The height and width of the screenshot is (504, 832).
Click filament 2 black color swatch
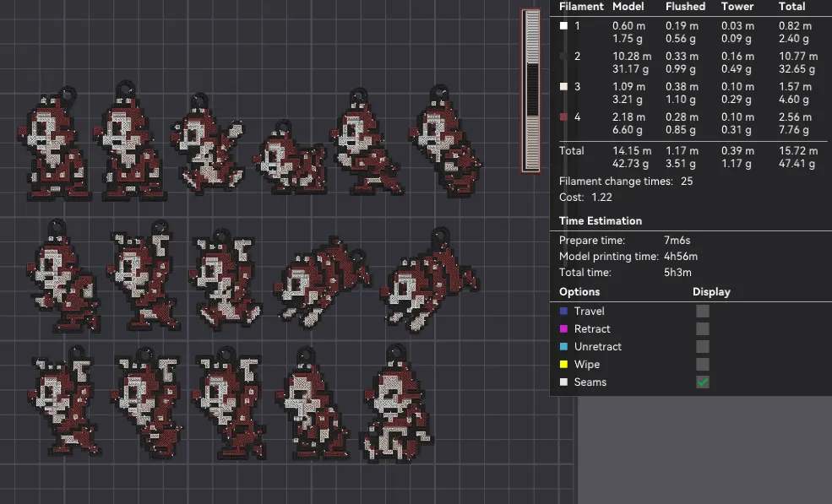pyautogui.click(x=563, y=57)
